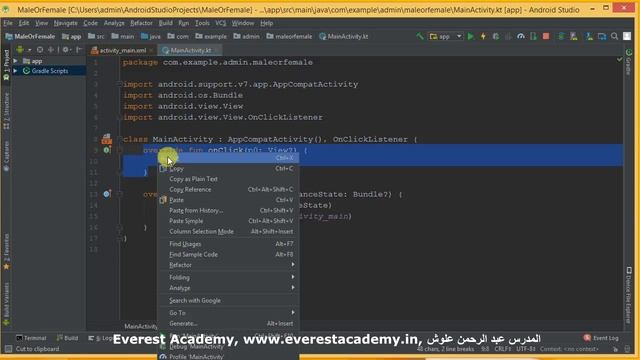Click the MainActivity.kt breadcrumb item
Screen dimensions: 640x360
point(344,36)
